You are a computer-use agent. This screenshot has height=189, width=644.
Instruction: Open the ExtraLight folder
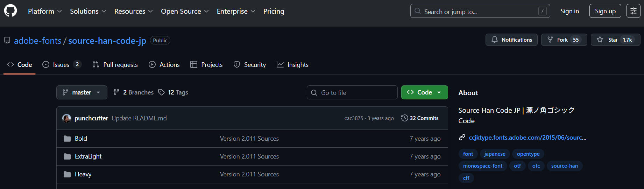(x=88, y=156)
